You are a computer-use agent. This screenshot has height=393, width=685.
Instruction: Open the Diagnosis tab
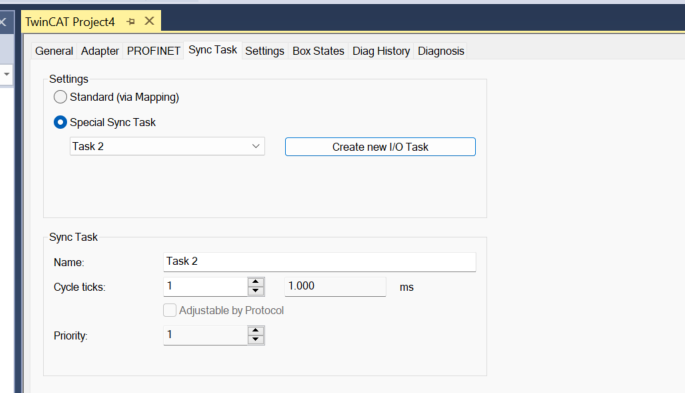coord(441,51)
